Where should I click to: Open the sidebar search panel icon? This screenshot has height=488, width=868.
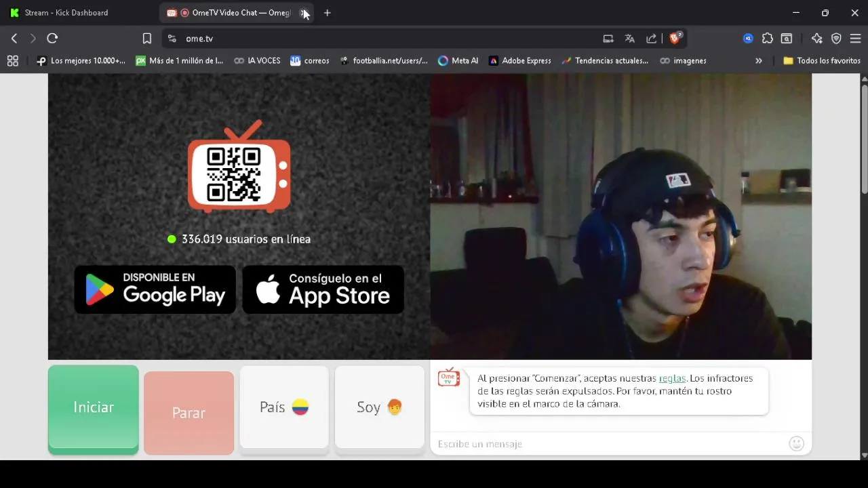(x=787, y=39)
